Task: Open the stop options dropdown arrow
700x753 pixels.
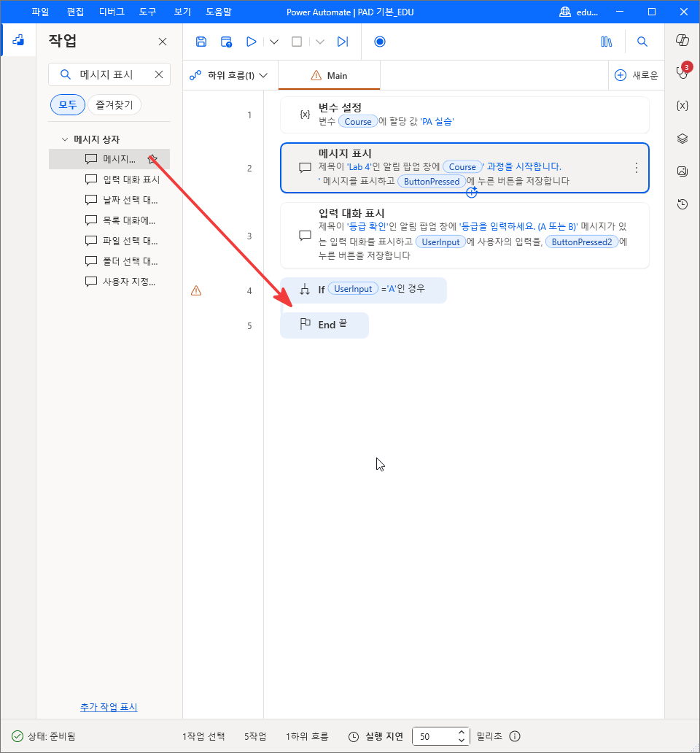Action: coord(320,42)
